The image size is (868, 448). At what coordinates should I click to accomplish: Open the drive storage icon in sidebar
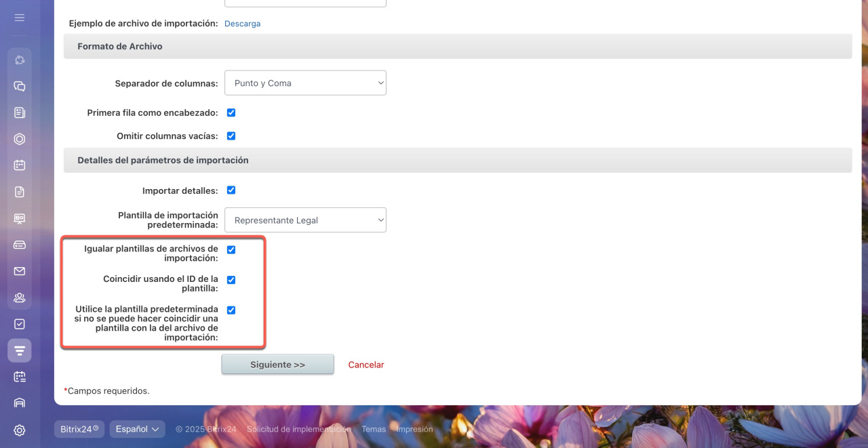coord(19,245)
